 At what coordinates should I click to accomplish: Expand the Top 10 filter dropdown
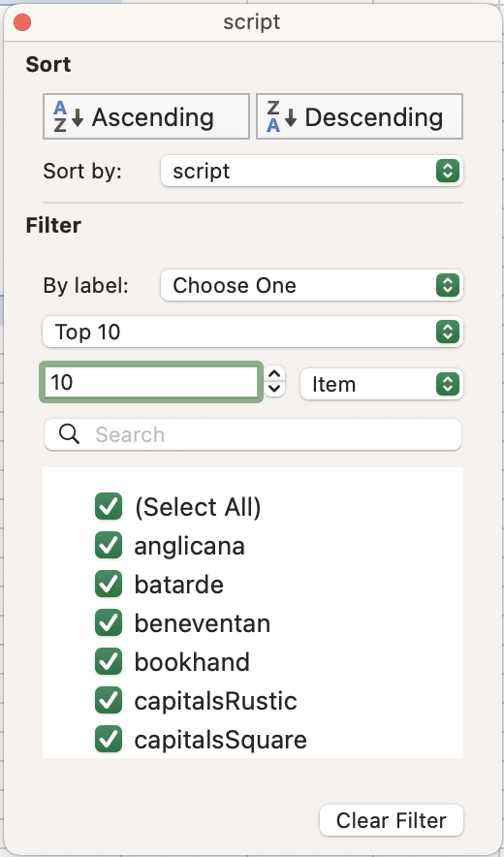(253, 332)
